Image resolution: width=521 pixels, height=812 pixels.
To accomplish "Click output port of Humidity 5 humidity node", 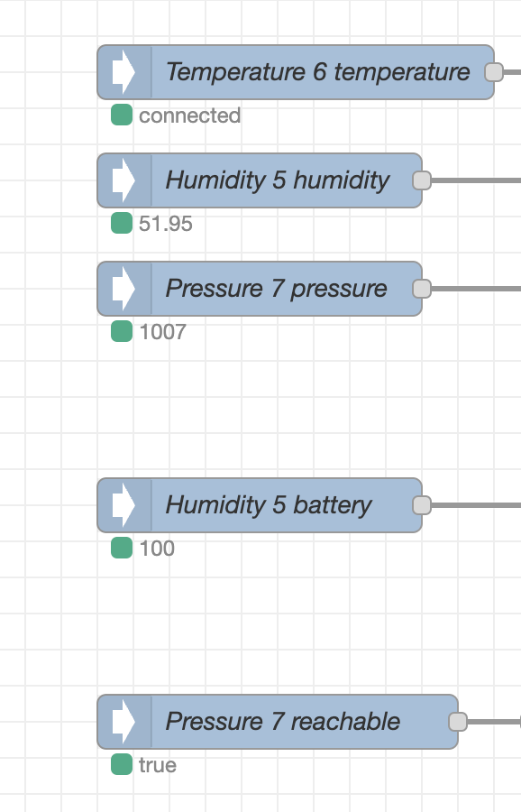I will pos(422,180).
